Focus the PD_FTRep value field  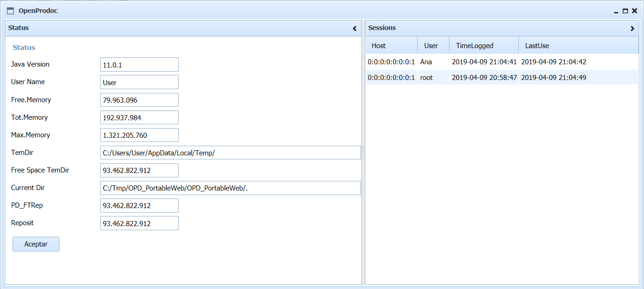(139, 205)
